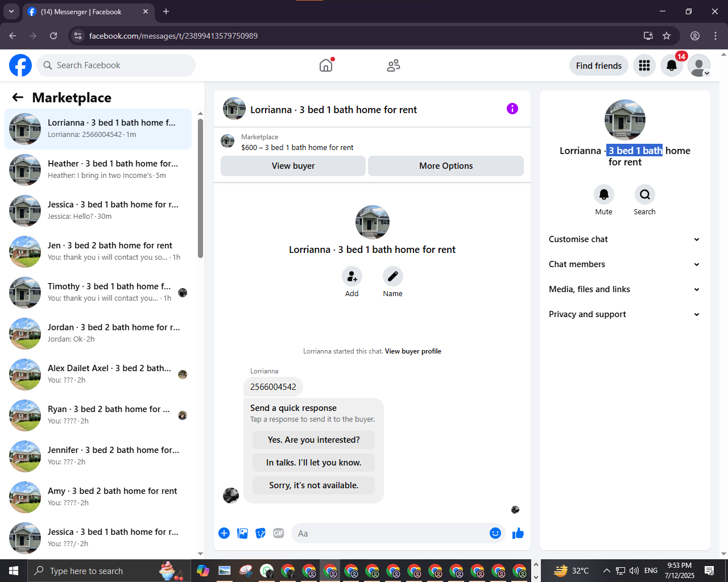Open conversation information purple icon
This screenshot has width=728, height=582.
pyautogui.click(x=512, y=109)
